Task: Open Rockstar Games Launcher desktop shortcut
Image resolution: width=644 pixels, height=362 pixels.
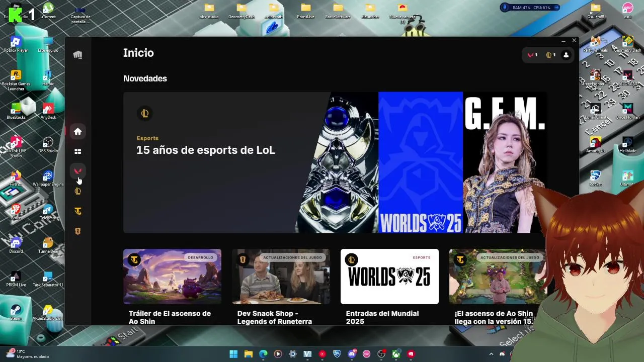Action: tap(16, 80)
